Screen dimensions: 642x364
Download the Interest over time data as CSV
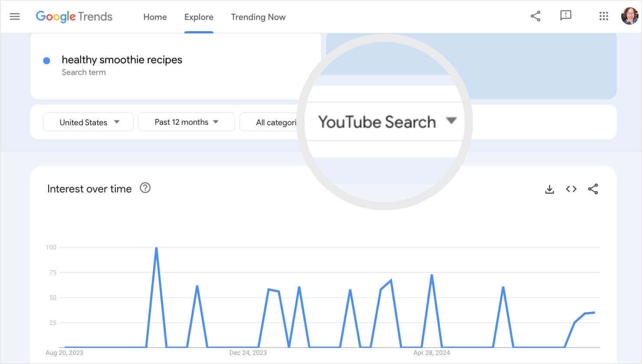tap(549, 189)
